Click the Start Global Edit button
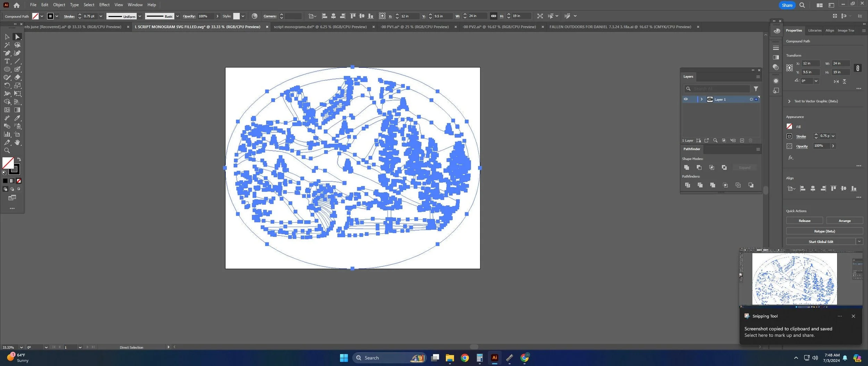This screenshot has width=868, height=366. coord(821,241)
